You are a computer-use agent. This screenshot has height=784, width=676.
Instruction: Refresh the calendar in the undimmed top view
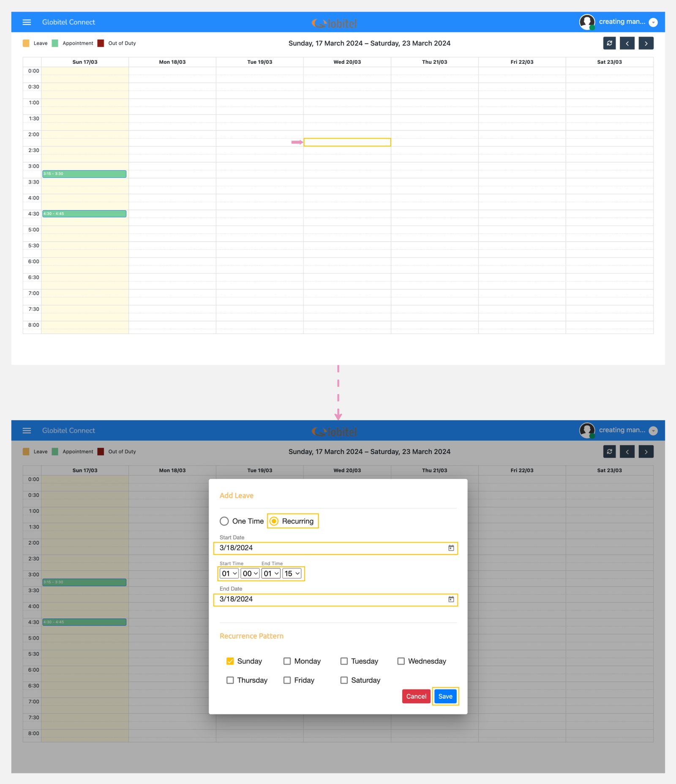(x=609, y=43)
